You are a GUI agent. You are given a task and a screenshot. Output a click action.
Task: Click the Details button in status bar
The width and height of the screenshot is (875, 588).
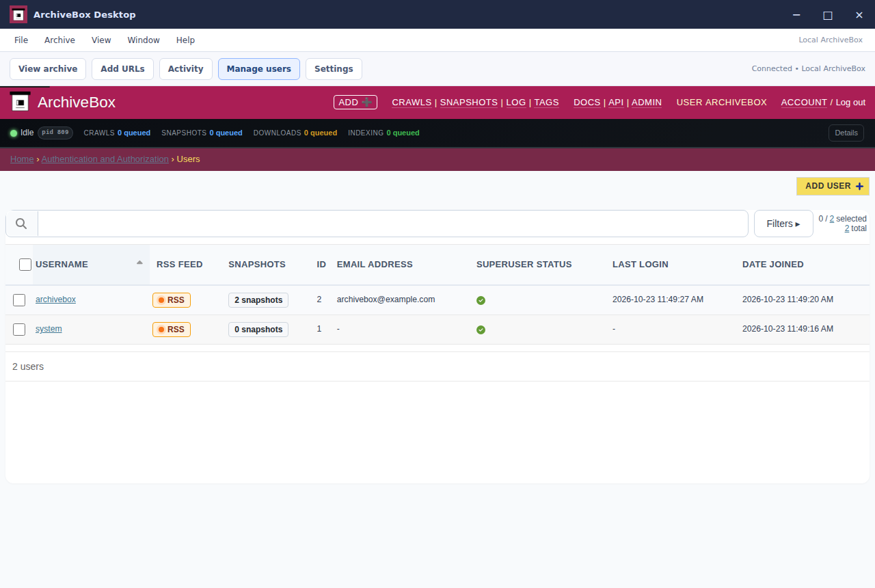846,133
